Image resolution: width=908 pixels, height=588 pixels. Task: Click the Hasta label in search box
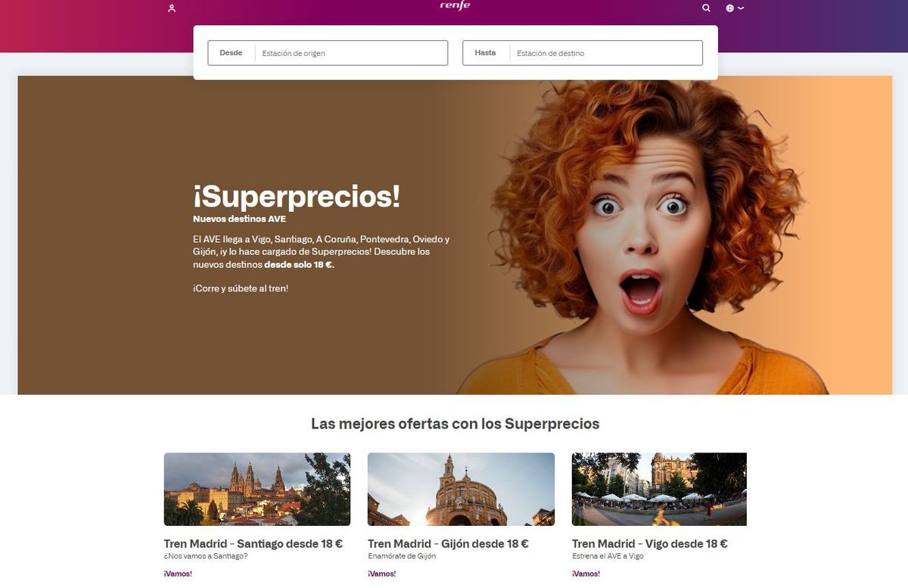(x=485, y=53)
